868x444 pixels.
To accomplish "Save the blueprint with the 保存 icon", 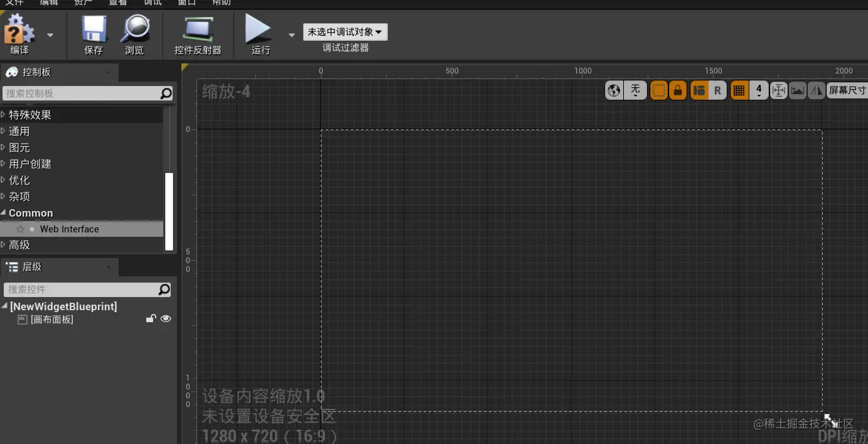I will point(94,28).
